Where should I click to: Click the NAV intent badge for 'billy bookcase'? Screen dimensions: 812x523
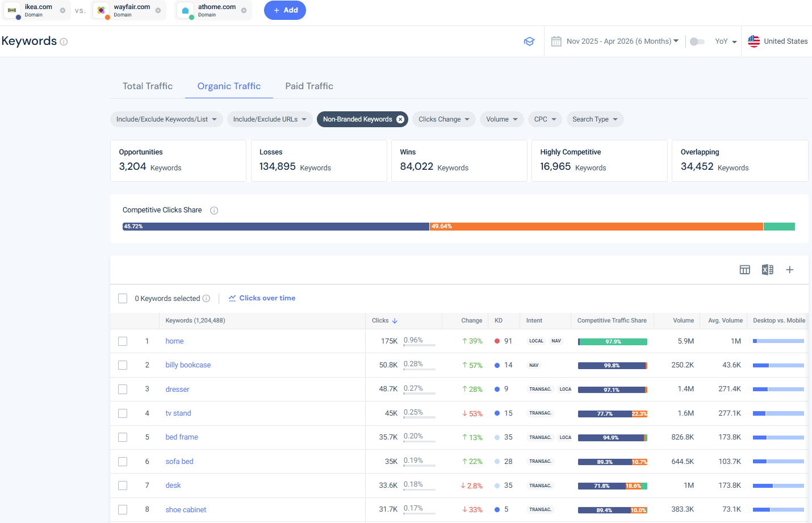[534, 365]
